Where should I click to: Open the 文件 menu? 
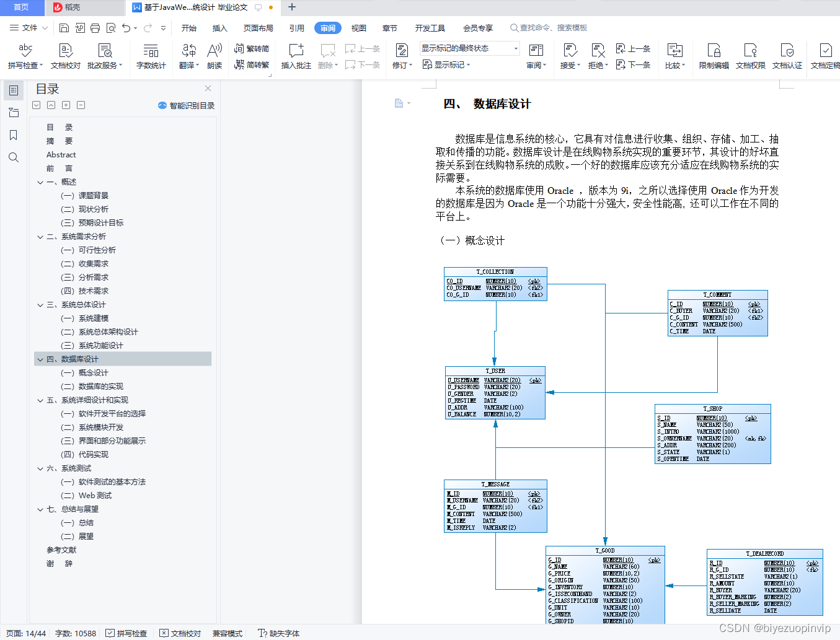(x=29, y=28)
